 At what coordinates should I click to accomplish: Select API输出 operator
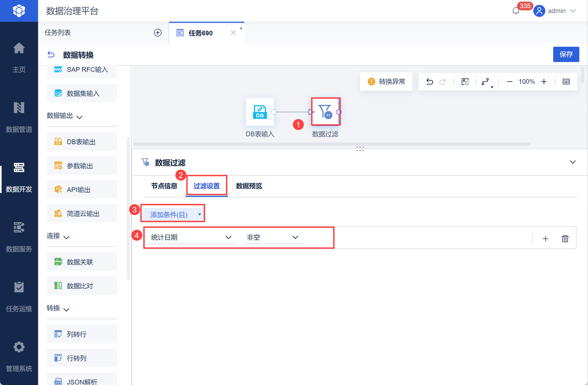point(82,190)
